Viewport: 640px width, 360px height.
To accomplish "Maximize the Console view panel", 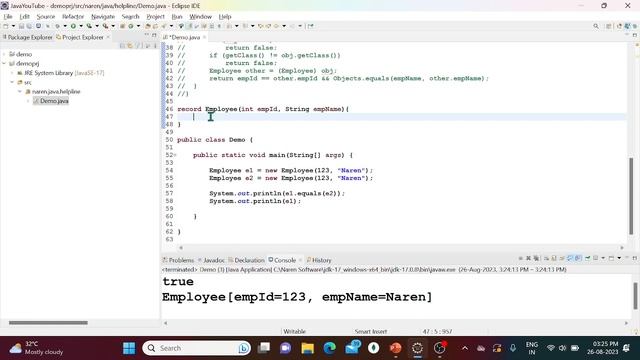I will click(635, 258).
